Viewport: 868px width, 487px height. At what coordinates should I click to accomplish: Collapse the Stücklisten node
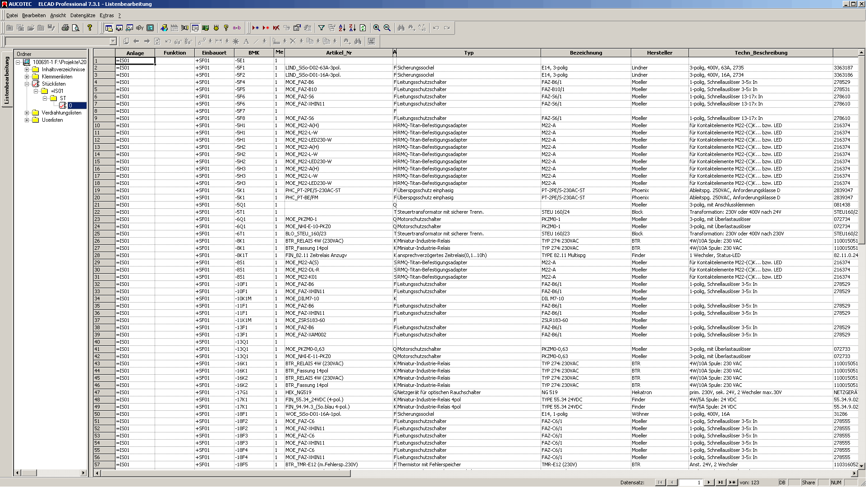click(x=27, y=84)
